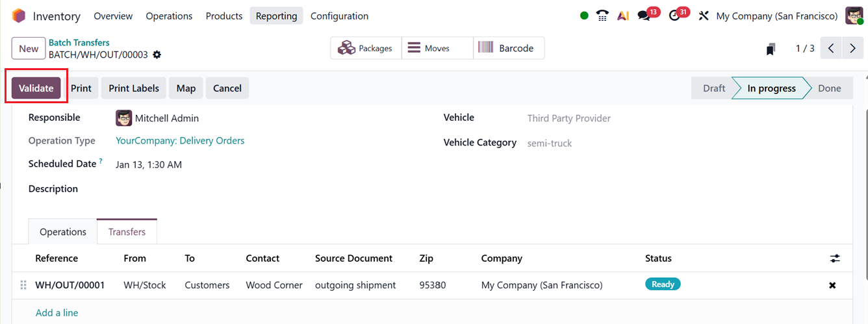Open the chat messages icon with 13 badge

[x=644, y=16]
